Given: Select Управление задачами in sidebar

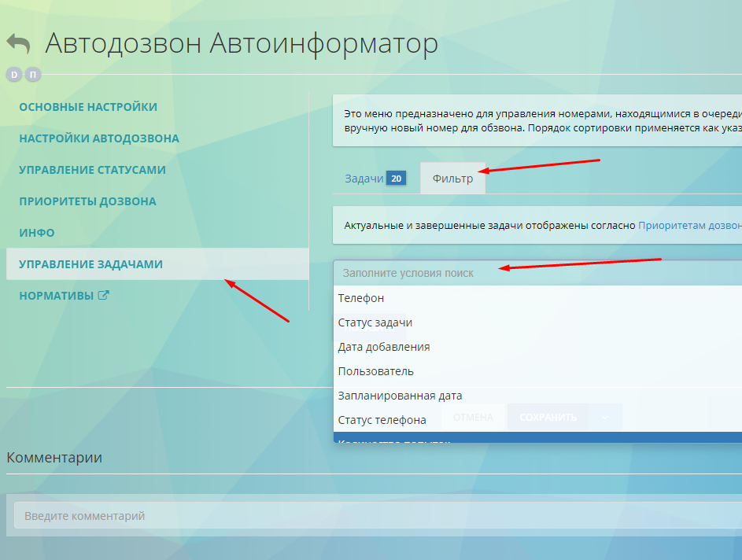Looking at the screenshot, I should click(x=90, y=264).
